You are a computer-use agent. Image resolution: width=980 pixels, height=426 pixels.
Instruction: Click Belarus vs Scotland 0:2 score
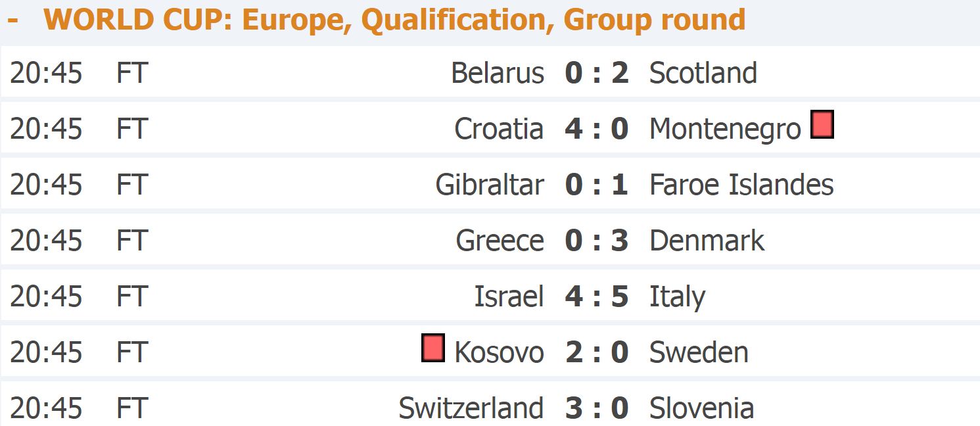point(596,73)
